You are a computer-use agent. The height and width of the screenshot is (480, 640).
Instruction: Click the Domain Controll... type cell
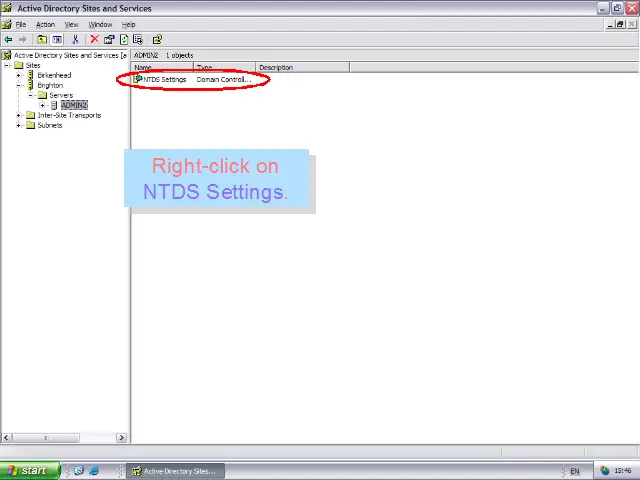(x=224, y=80)
